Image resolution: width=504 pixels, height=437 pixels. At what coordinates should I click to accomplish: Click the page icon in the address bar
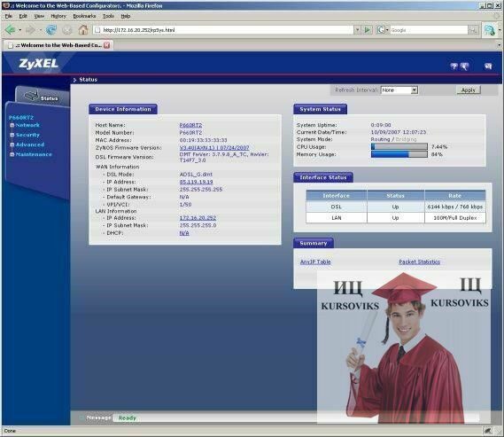(97, 30)
